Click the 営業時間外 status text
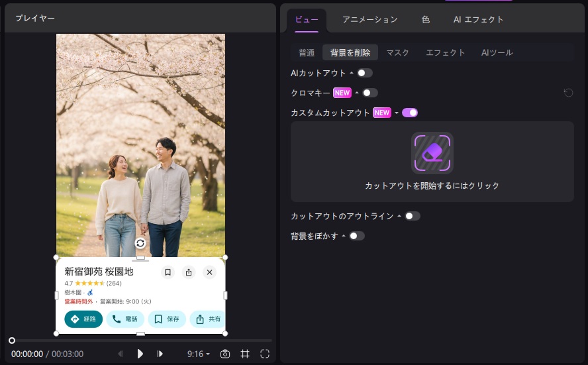Screen dimensions: 588x365 click(x=78, y=301)
